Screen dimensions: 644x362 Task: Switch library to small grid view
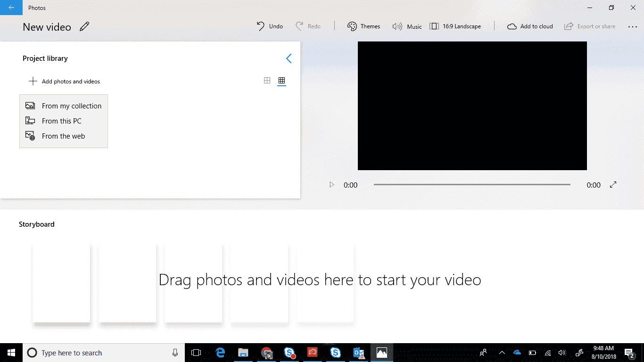pos(281,81)
